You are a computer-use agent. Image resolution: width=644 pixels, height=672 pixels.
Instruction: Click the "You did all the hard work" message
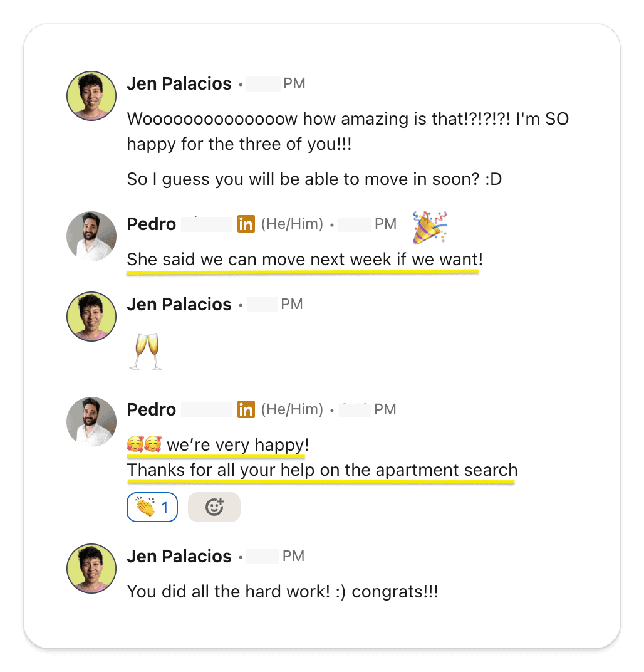(x=282, y=591)
